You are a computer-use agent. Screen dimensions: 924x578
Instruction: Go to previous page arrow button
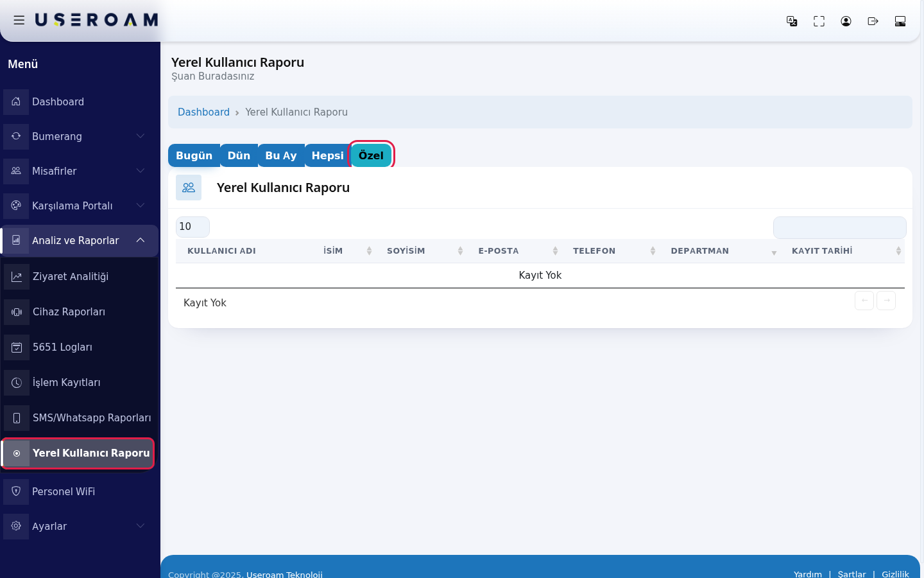coord(864,301)
